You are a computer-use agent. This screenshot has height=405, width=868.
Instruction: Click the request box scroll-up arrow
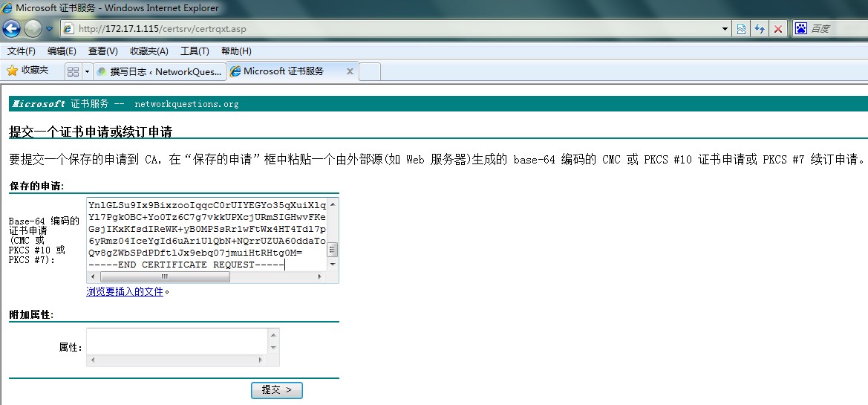click(x=333, y=204)
